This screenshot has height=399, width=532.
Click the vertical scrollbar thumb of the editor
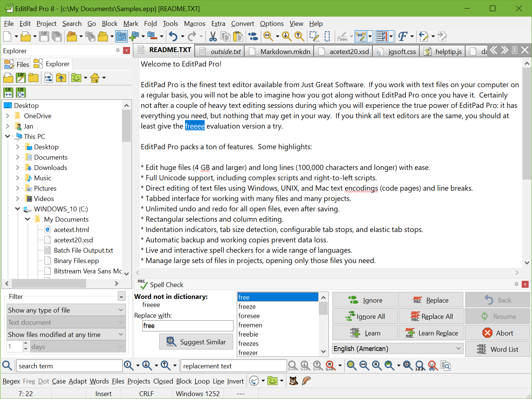click(x=527, y=124)
